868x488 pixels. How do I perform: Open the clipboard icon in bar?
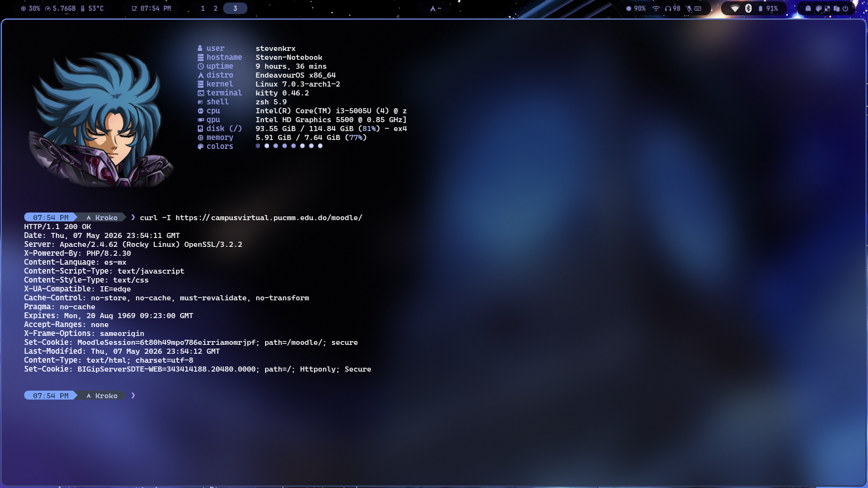click(836, 8)
